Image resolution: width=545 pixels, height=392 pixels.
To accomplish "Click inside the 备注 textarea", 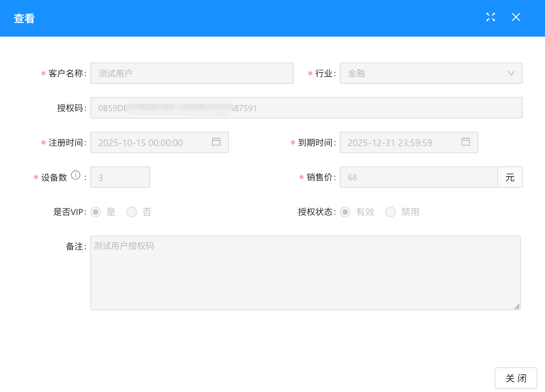I will [305, 273].
